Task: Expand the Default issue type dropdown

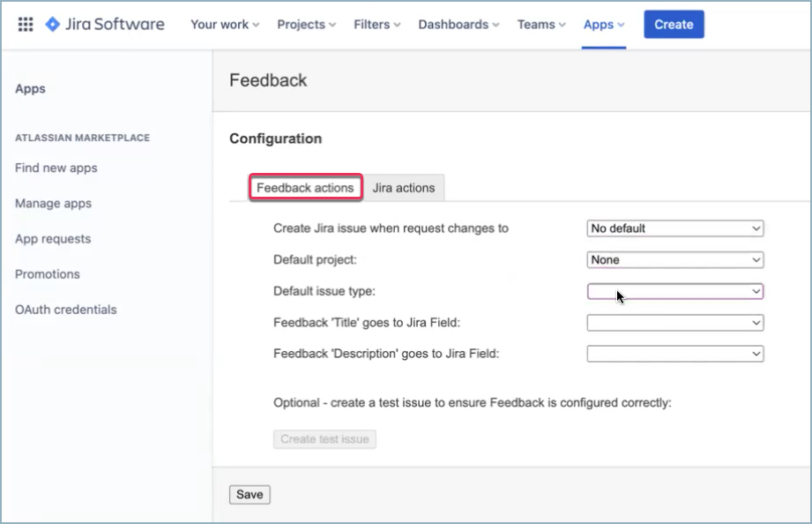Action: [675, 291]
